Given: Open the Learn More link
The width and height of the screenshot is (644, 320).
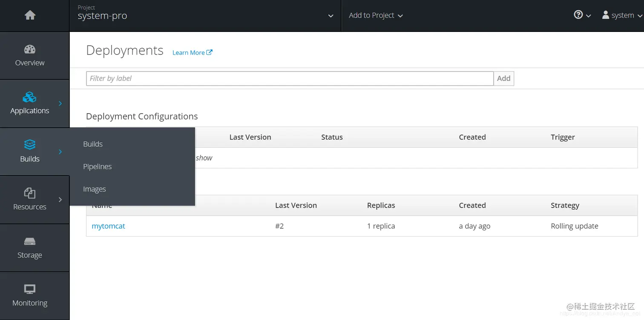Looking at the screenshot, I should point(192,52).
